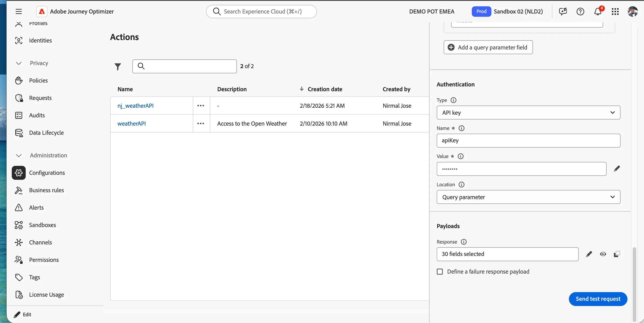The width and height of the screenshot is (644, 323).
Task: Preview the Response payload with the eye icon
Action: click(x=603, y=254)
